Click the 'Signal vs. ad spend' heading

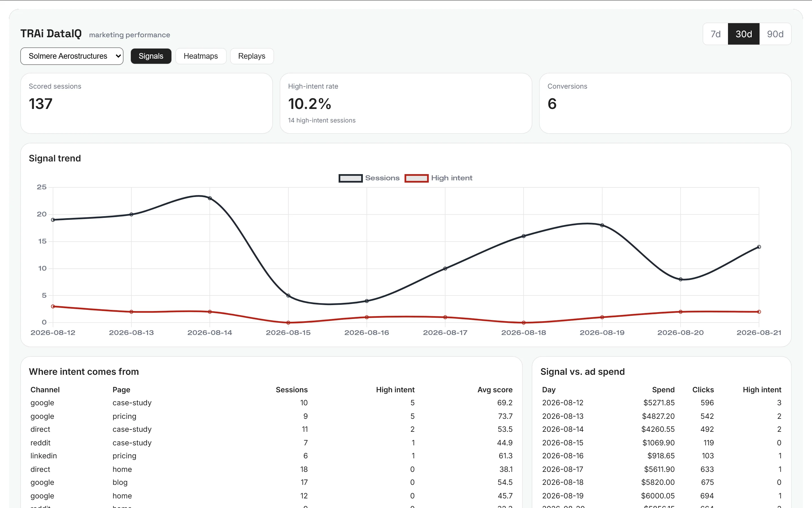pyautogui.click(x=582, y=372)
